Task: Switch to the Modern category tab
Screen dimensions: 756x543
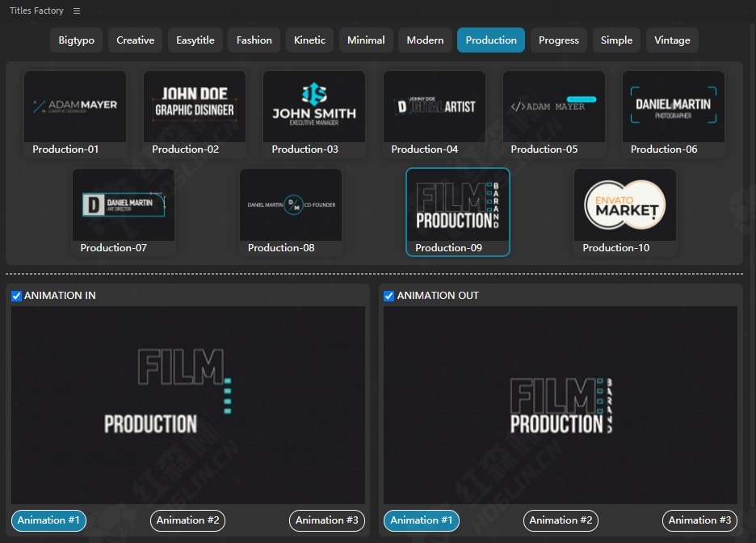Action: tap(425, 40)
